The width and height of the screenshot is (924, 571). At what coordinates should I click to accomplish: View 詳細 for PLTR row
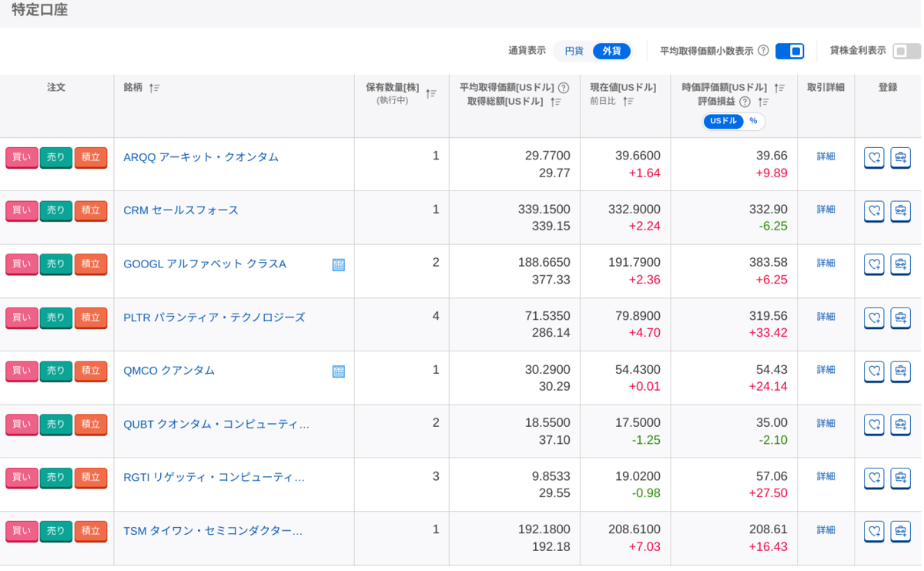825,317
